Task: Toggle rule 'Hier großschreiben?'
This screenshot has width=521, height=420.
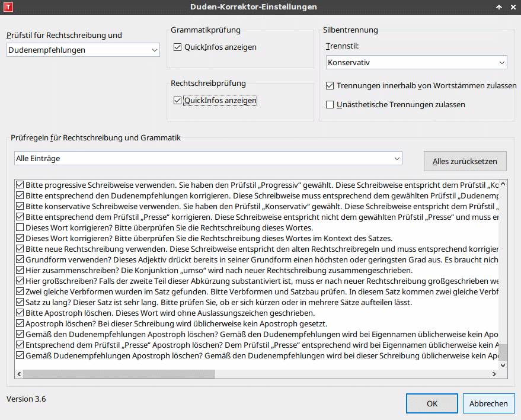Action: (x=20, y=281)
